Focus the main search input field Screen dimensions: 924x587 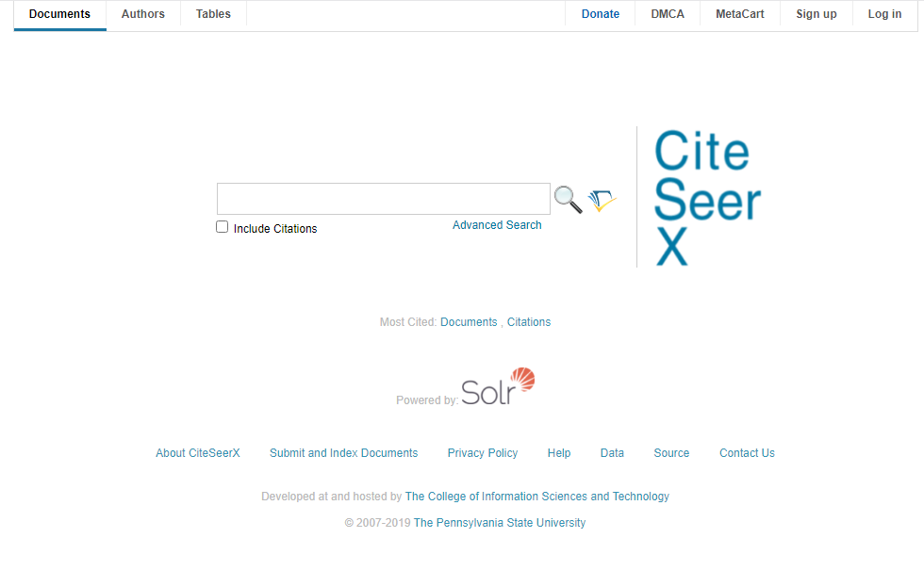tap(384, 199)
